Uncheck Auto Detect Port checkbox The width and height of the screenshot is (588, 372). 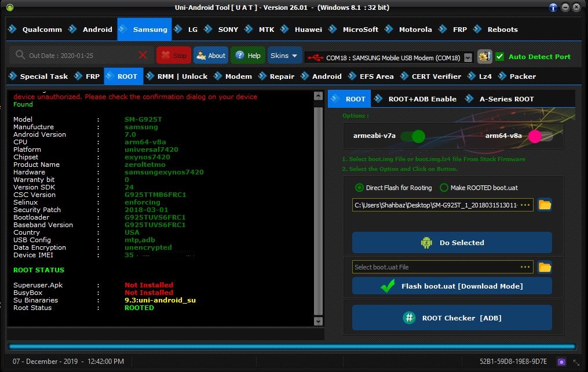click(499, 57)
